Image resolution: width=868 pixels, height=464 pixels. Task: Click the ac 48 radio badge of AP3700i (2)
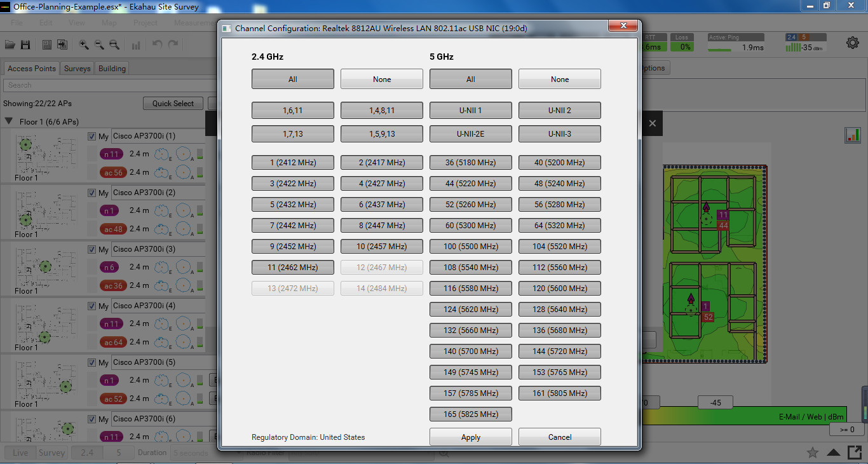[x=112, y=229]
